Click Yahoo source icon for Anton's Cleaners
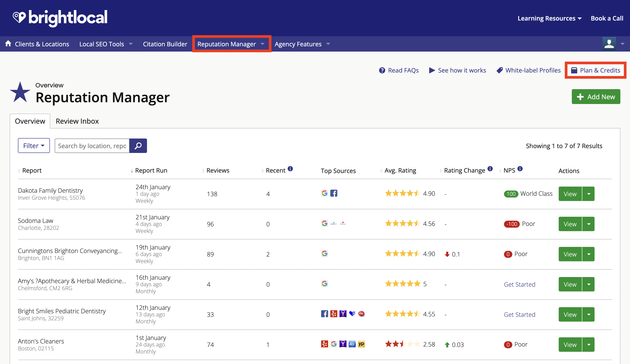 343,344
